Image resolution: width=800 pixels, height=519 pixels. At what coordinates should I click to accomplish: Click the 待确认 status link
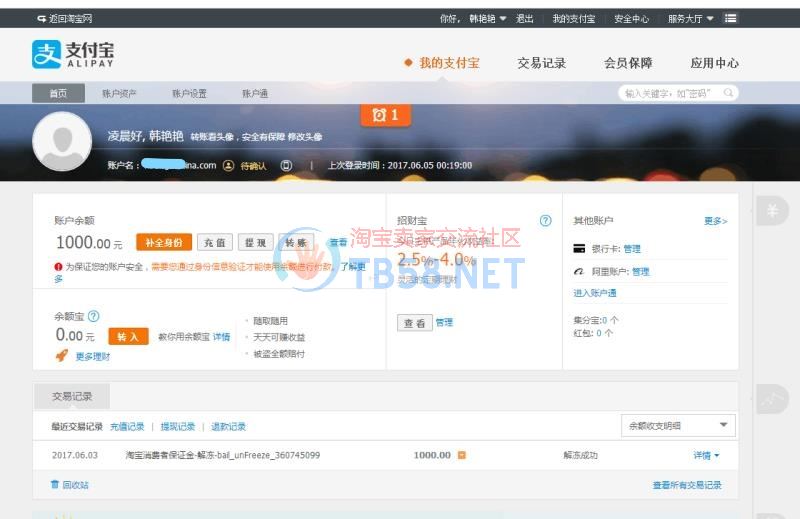tap(253, 166)
